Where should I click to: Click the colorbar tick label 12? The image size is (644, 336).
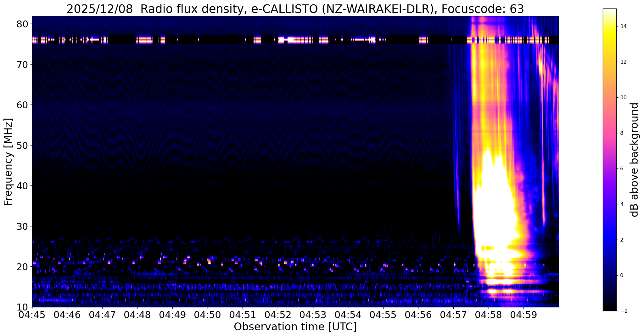(x=623, y=62)
